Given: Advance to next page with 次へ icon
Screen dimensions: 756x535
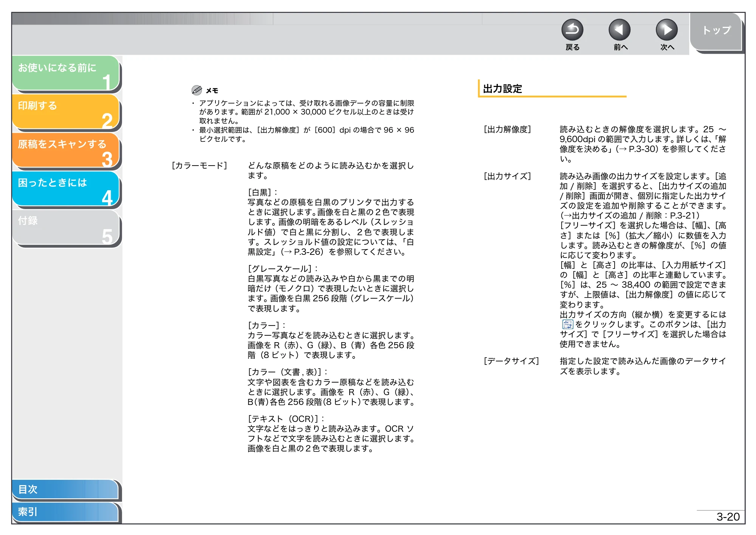Looking at the screenshot, I should [667, 30].
